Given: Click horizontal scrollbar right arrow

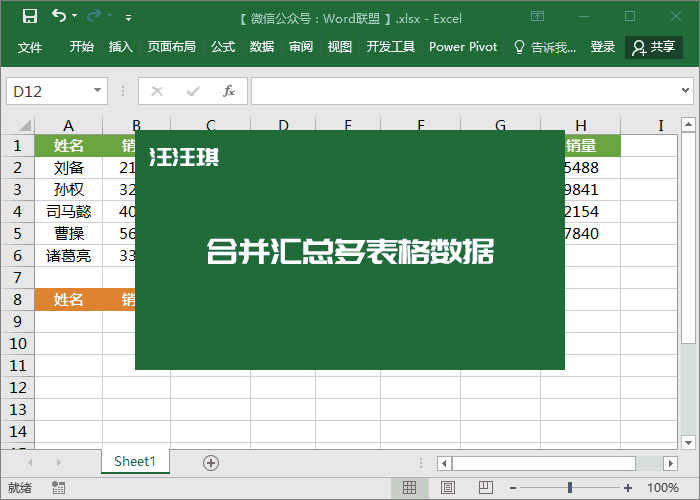Looking at the screenshot, I should coord(670,463).
